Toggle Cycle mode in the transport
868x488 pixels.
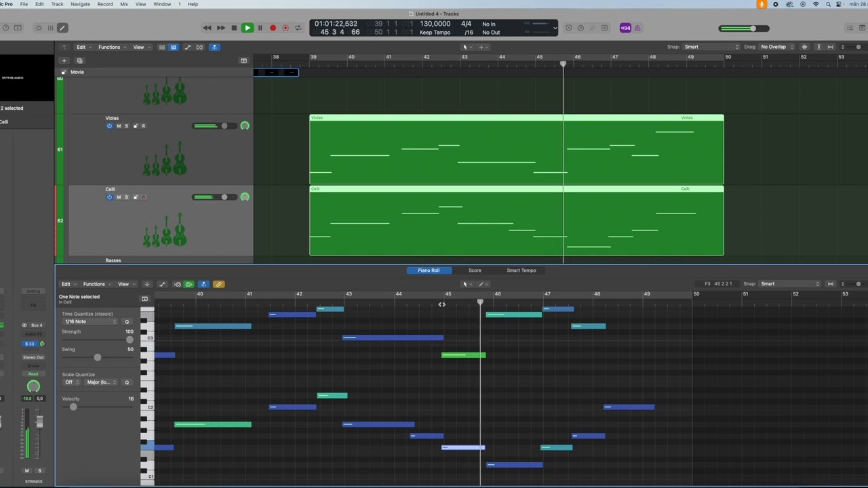click(298, 28)
